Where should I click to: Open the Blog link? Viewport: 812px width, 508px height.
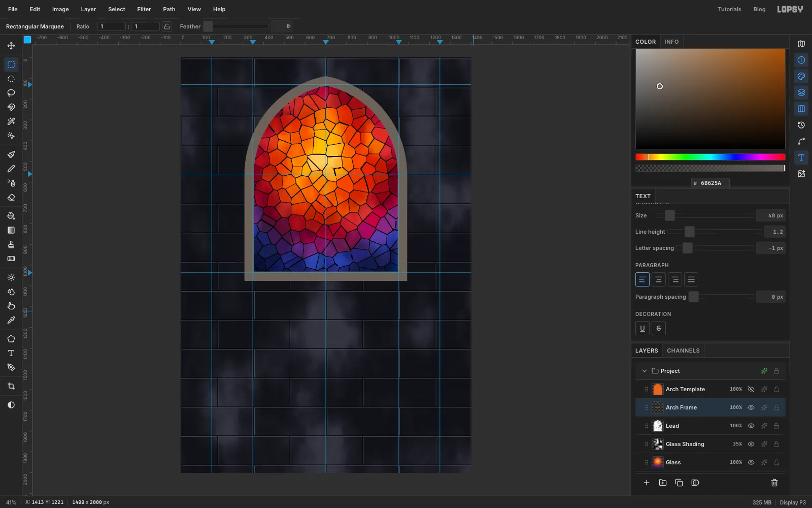[x=759, y=9]
